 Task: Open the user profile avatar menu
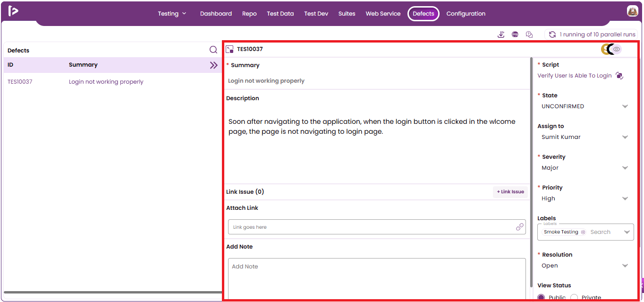click(633, 11)
